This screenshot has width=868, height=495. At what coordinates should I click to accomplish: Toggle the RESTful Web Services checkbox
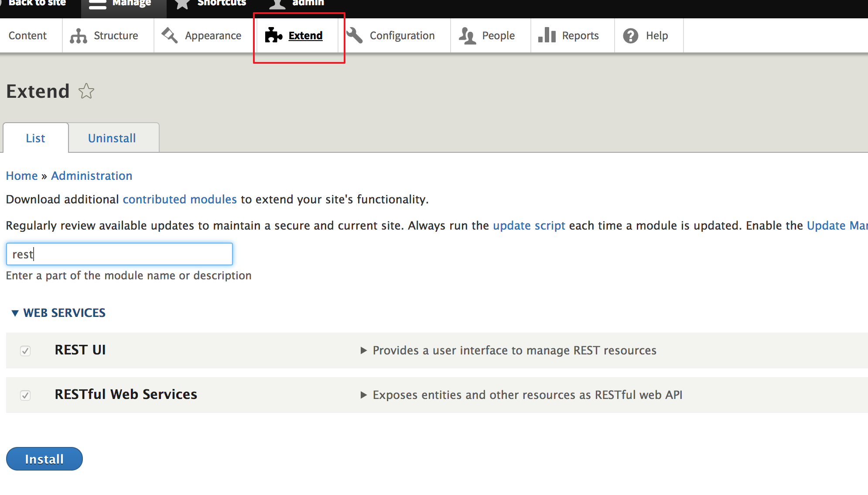click(25, 395)
